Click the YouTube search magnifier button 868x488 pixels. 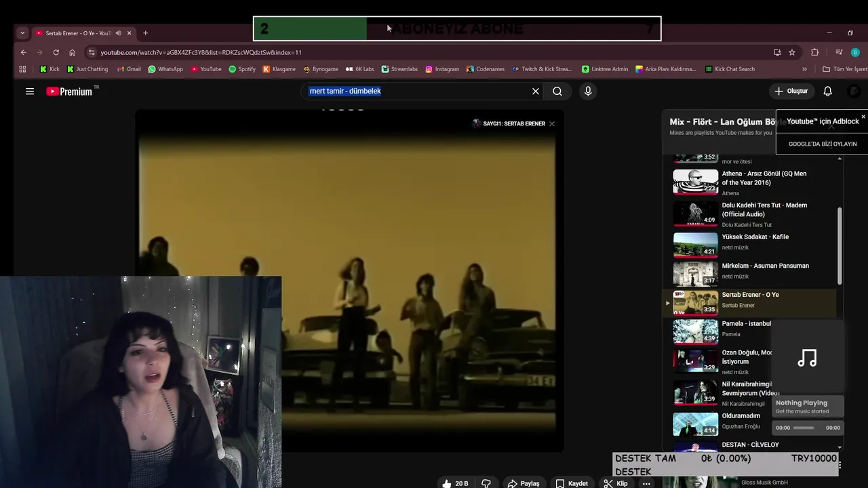click(x=557, y=91)
